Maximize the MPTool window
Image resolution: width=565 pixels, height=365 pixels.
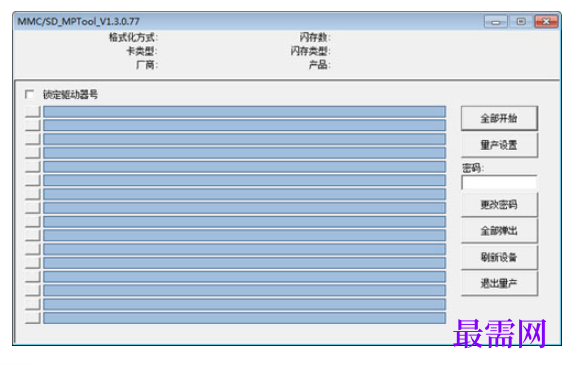point(521,22)
